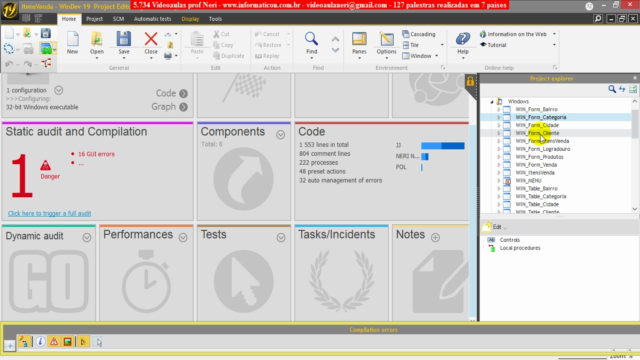The height and width of the screenshot is (360, 640).
Task: Select WIN_Table_Categoria tree item
Action: pos(540,196)
